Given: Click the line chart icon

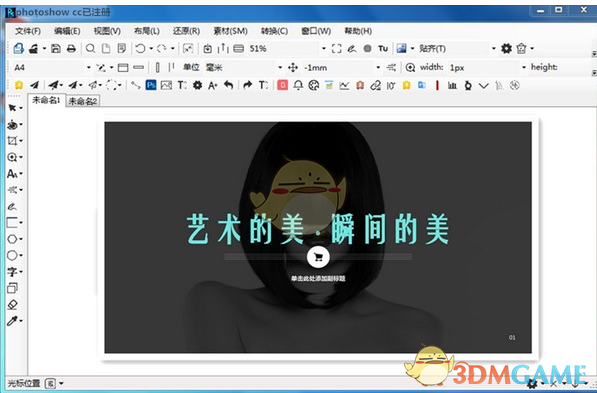Looking at the screenshot, I should (344, 85).
